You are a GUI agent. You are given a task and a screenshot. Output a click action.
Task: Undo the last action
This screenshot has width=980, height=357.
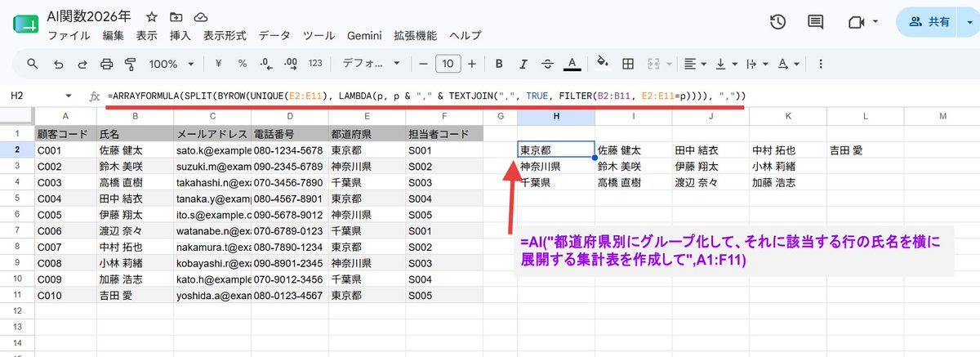(x=58, y=64)
